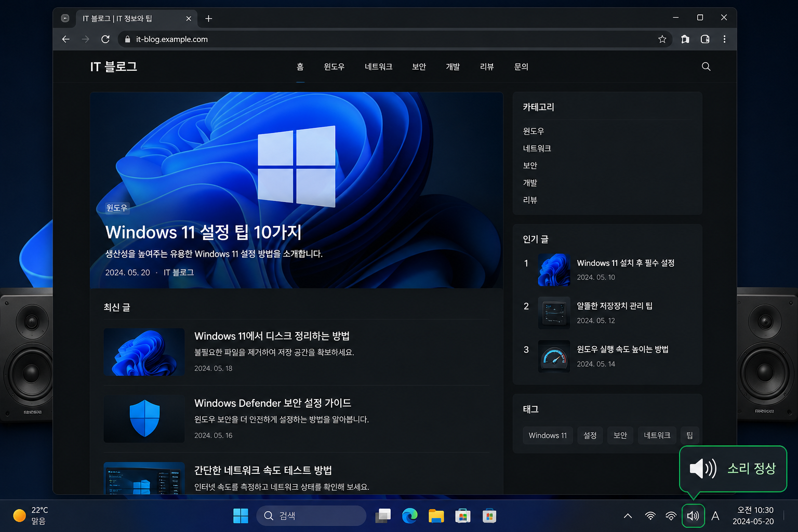Open the clock showing 오전 10:30

(x=753, y=516)
